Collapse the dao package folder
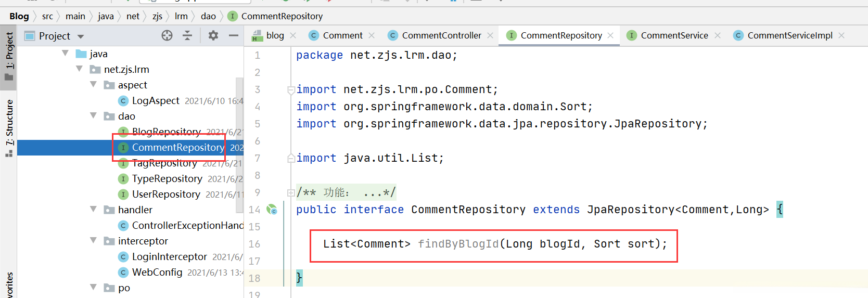Viewport: 868px width, 298px height. 94,115
